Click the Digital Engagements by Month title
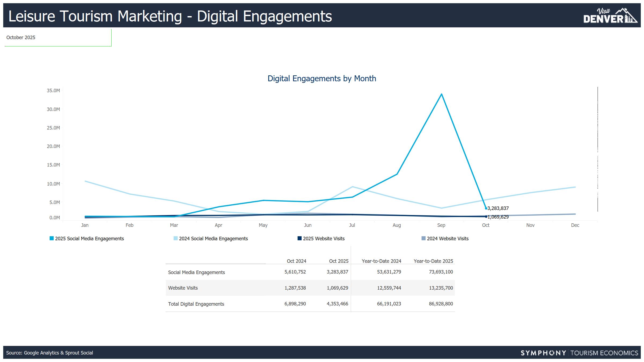 pyautogui.click(x=322, y=79)
